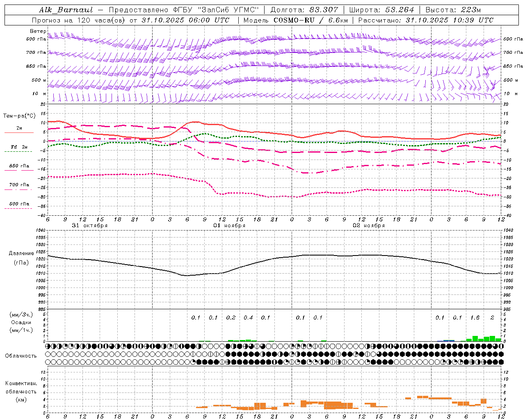Viewport: 525px width, 420px height.
Task: Click the 'Облачность' cloud cover label
Action: pyautogui.click(x=21, y=356)
